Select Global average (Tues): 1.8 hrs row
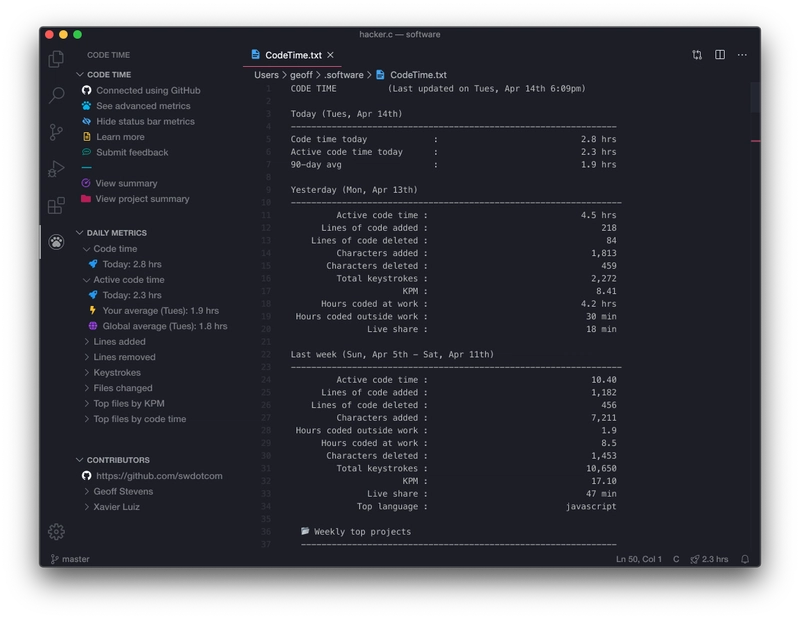The image size is (800, 619). click(165, 326)
